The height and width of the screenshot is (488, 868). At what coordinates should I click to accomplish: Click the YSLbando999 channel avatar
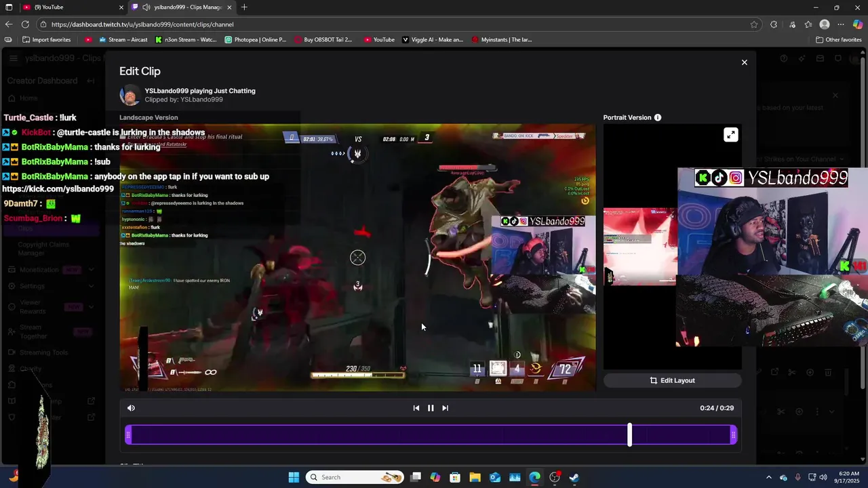click(x=130, y=95)
